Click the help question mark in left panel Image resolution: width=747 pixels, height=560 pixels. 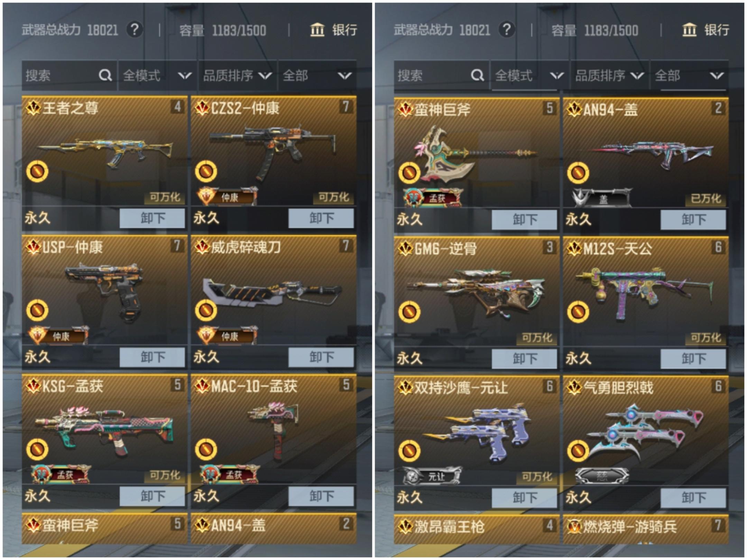[135, 30]
